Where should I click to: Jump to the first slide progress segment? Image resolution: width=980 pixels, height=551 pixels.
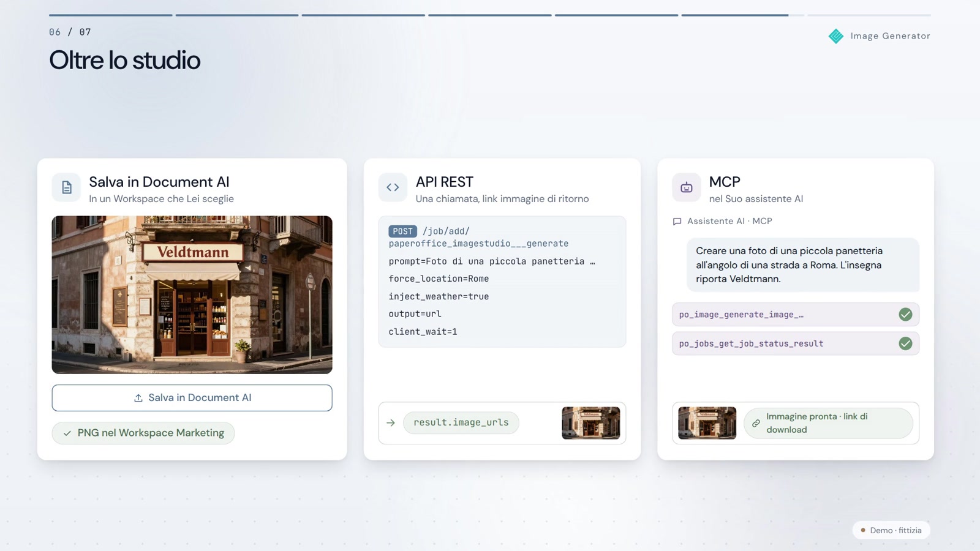(x=110, y=15)
